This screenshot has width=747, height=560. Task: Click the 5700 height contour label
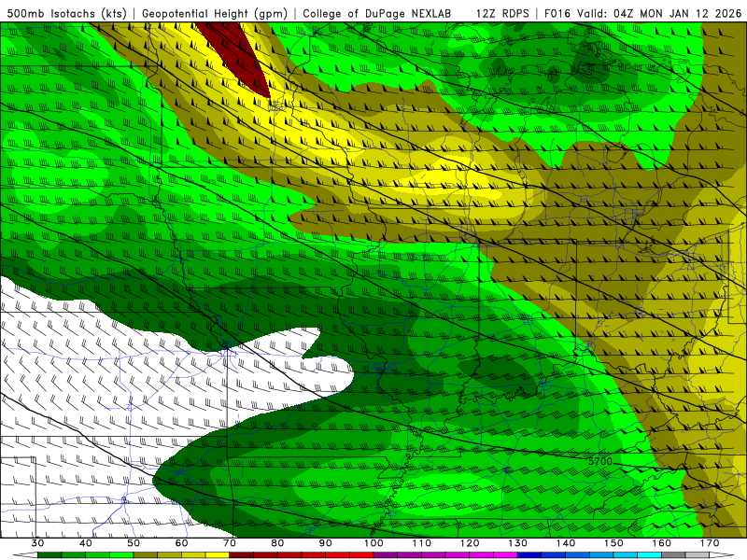(x=599, y=461)
